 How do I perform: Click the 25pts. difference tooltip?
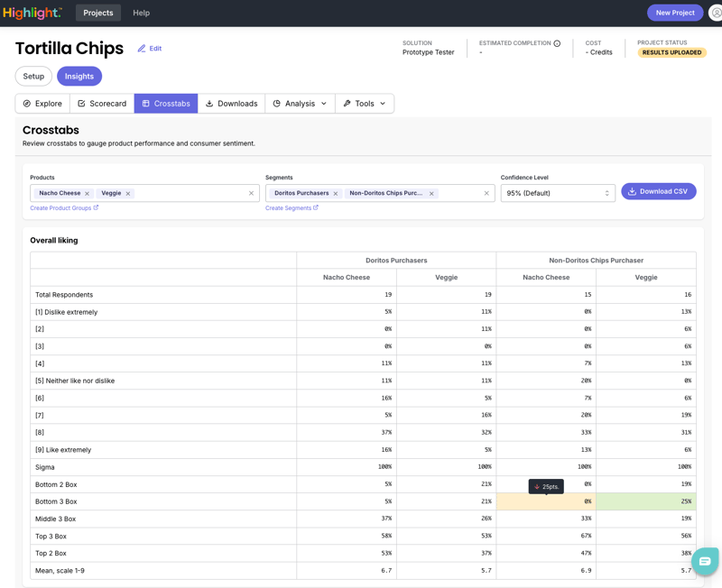(x=546, y=487)
